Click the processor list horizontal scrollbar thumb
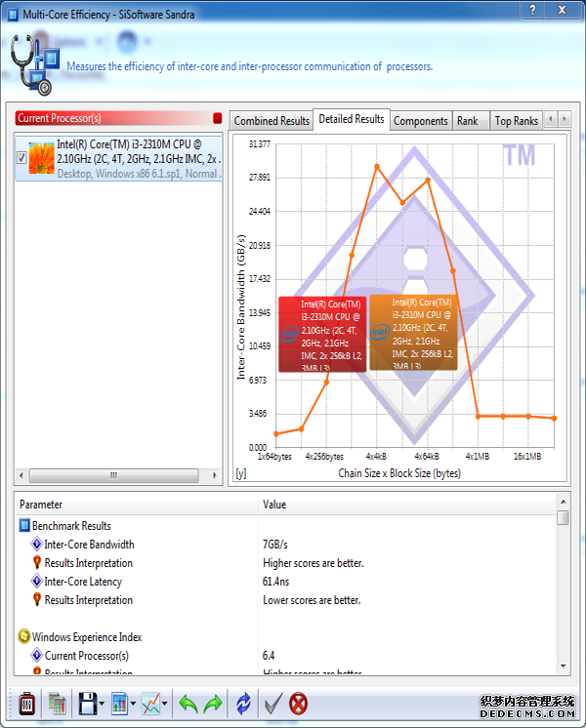This screenshot has height=728, width=586. point(114,475)
